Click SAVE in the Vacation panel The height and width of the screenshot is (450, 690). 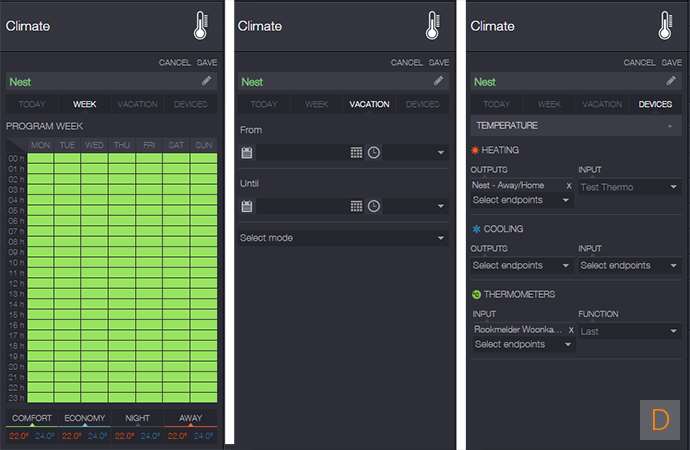[439, 62]
